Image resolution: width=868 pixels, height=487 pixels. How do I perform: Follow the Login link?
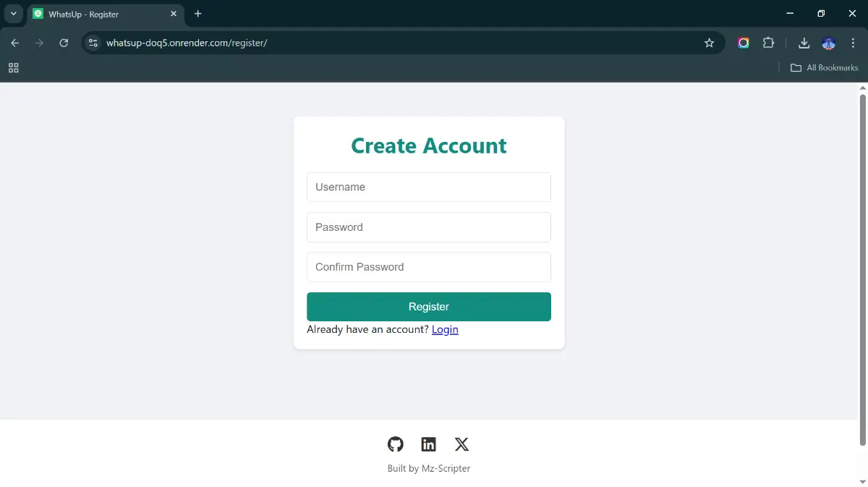click(445, 329)
